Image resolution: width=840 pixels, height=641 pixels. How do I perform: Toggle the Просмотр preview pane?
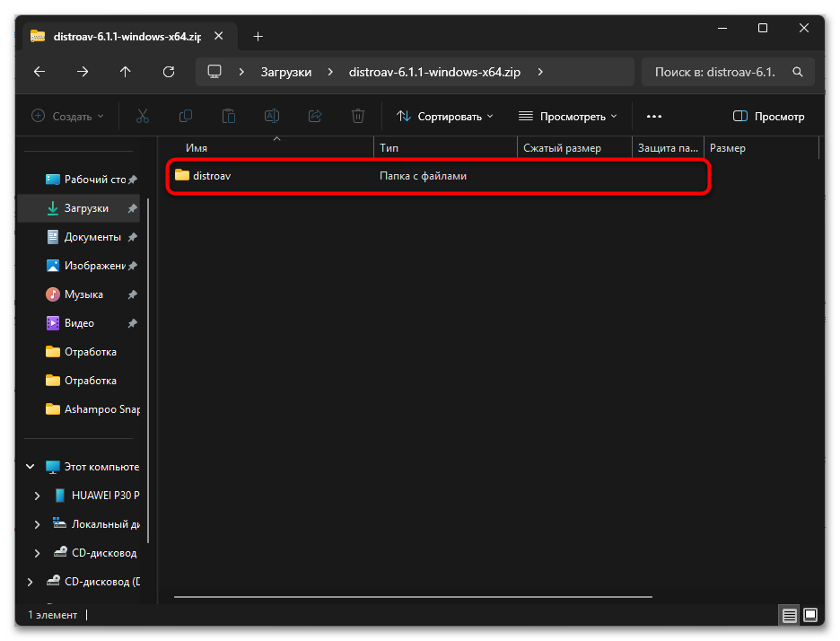pos(768,116)
